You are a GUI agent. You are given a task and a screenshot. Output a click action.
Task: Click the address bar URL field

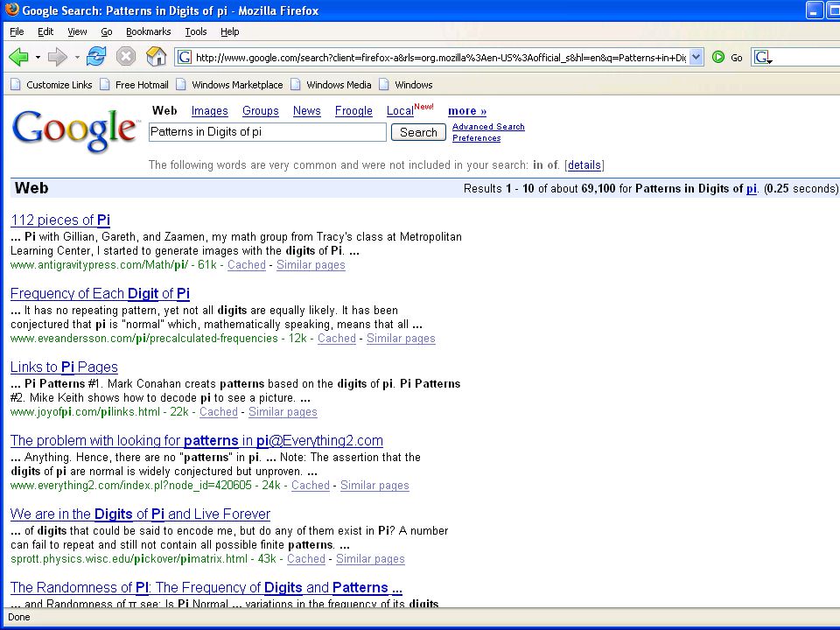pos(440,58)
